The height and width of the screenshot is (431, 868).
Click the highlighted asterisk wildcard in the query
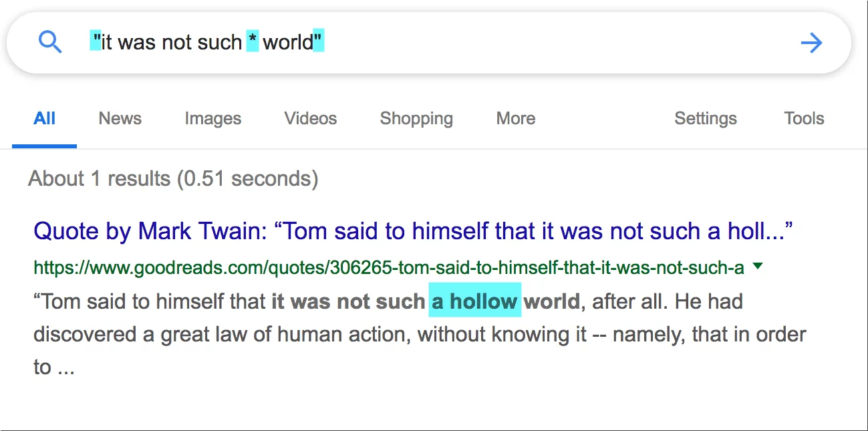pyautogui.click(x=253, y=42)
